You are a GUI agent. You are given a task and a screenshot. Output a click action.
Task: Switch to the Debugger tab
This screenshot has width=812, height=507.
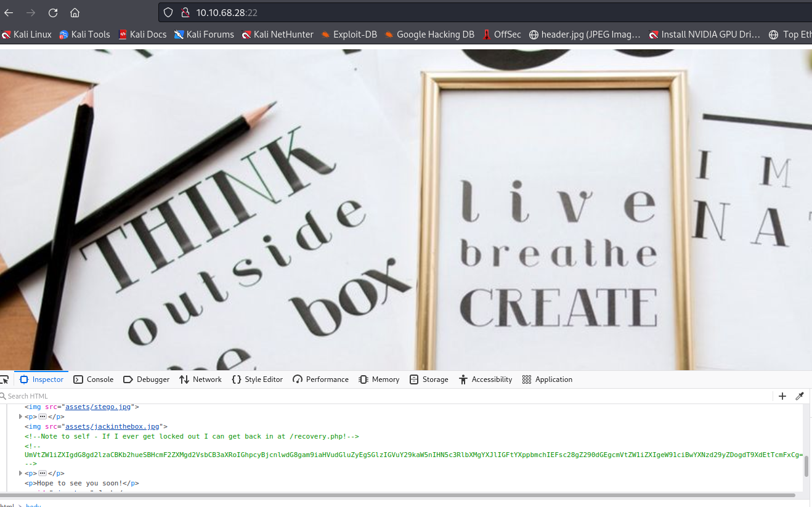click(147, 379)
